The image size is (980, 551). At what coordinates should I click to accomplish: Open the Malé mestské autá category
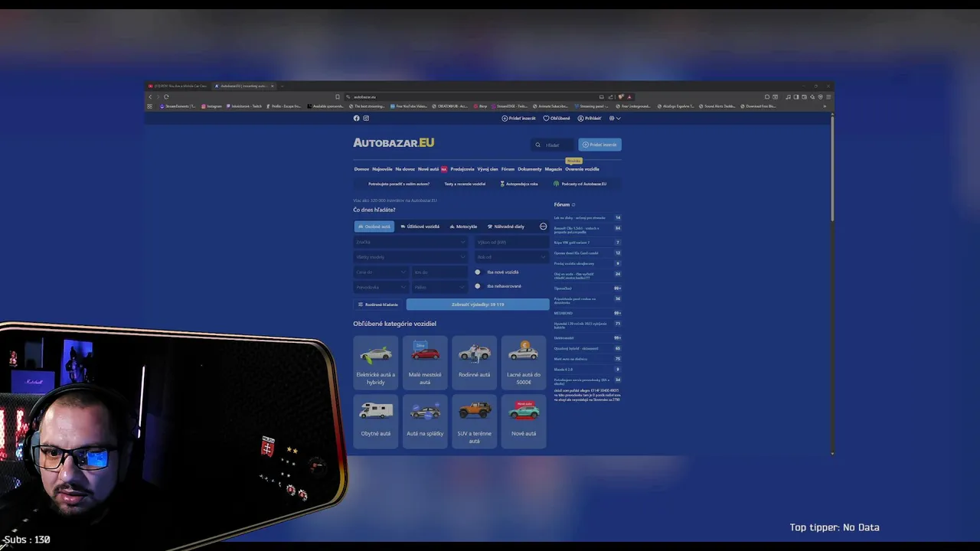425,362
